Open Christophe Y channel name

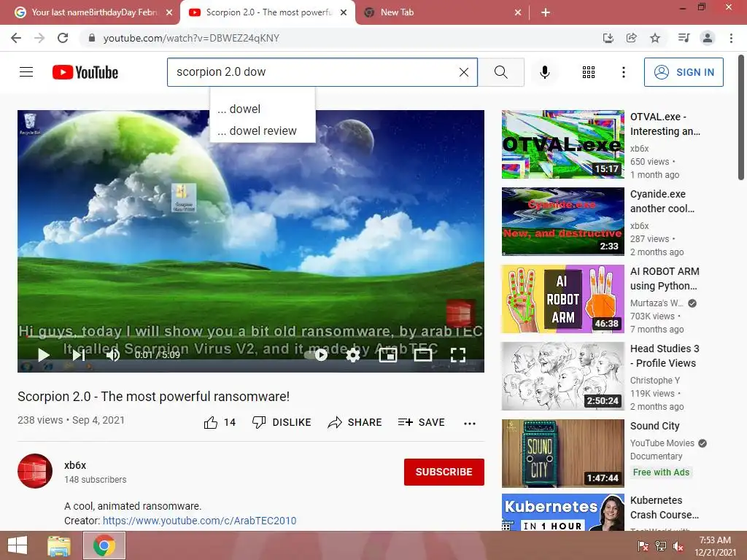[x=654, y=380]
